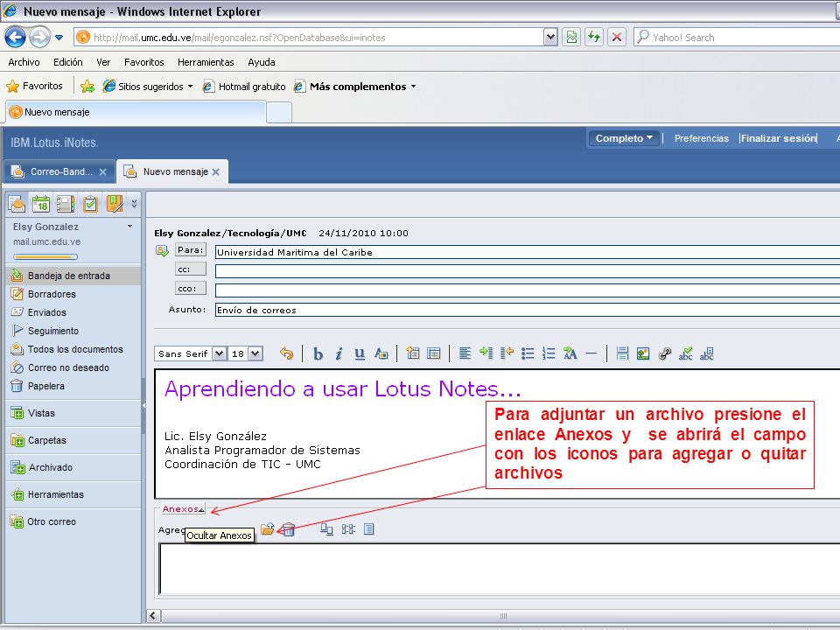840x630 pixels.
Task: Click the cc: button
Action: (x=191, y=269)
